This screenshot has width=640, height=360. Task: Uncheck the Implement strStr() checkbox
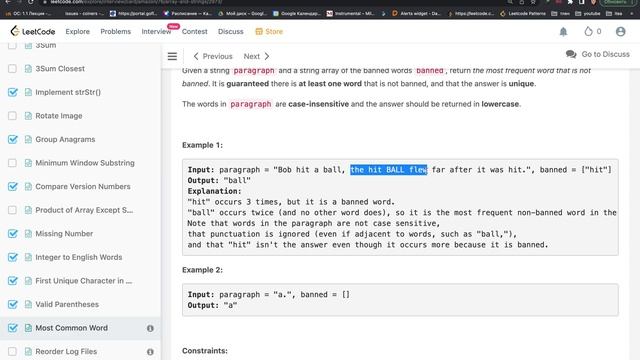coord(13,92)
